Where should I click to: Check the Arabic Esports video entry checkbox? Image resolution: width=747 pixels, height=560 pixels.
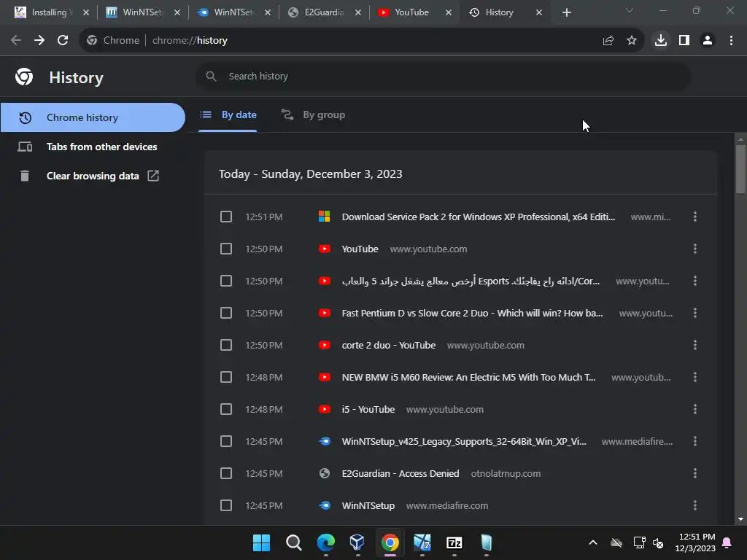[226, 281]
